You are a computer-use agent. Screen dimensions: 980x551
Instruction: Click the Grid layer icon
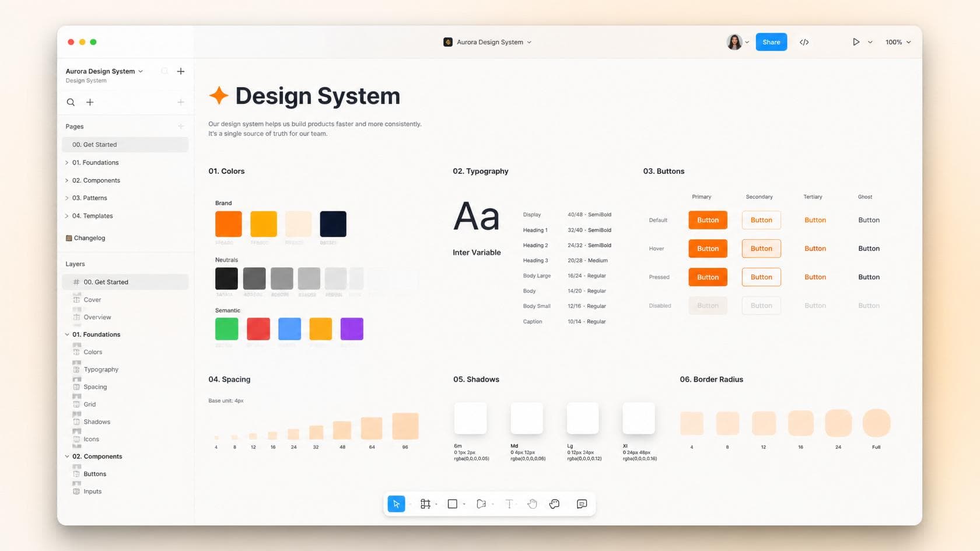pos(76,404)
